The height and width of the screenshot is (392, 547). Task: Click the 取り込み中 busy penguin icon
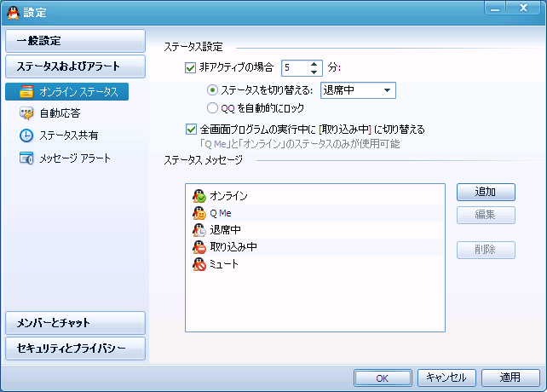click(x=199, y=247)
